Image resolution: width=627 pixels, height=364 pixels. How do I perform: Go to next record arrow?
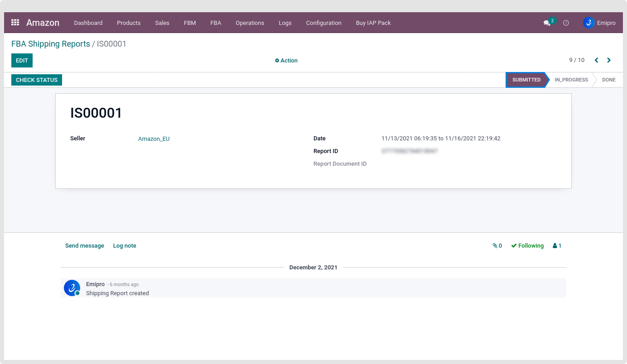(609, 60)
